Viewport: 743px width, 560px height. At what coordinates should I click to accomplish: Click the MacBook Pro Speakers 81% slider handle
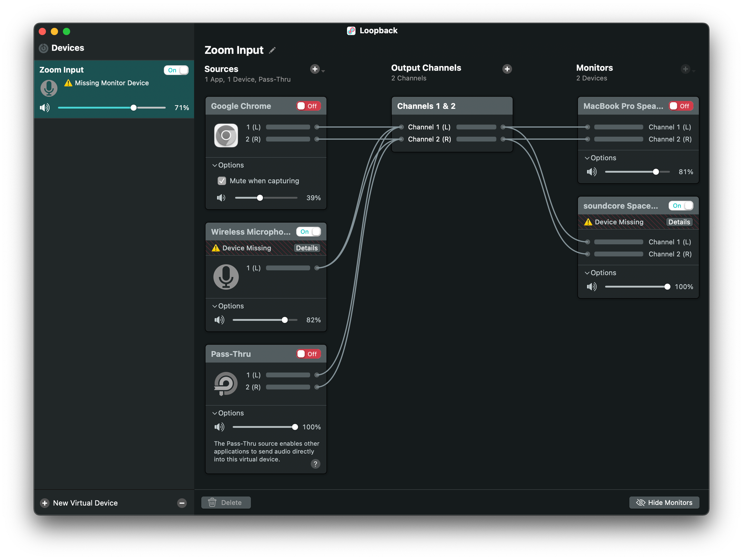tap(656, 172)
